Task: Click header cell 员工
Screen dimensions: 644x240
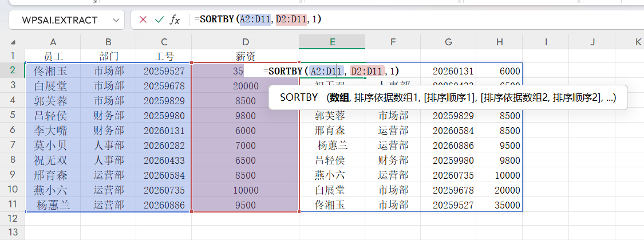Action: 53,56
